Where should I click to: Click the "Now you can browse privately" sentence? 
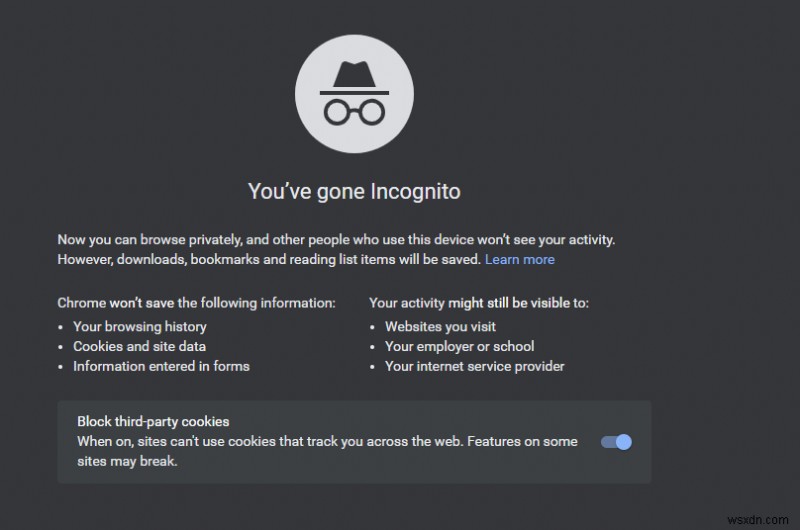[x=336, y=240]
